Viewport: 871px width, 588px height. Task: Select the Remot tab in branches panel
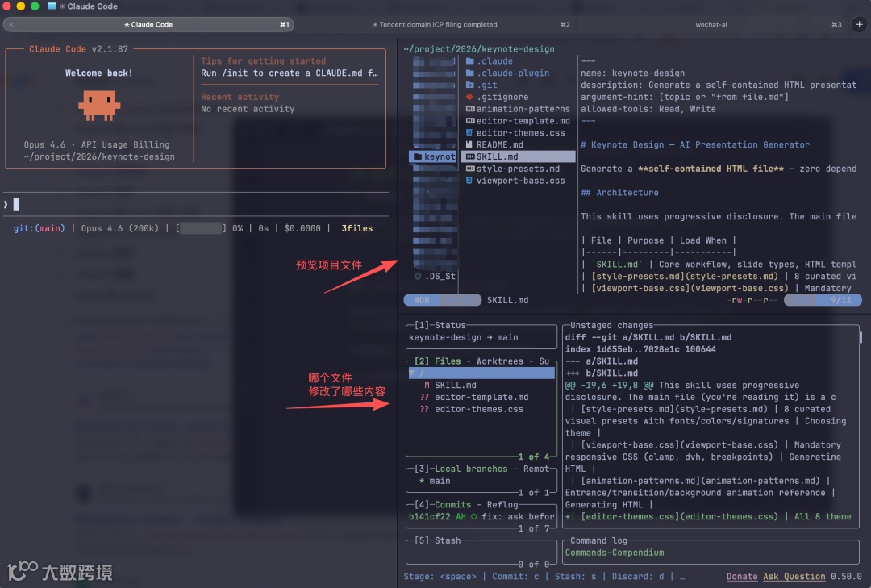click(x=536, y=469)
